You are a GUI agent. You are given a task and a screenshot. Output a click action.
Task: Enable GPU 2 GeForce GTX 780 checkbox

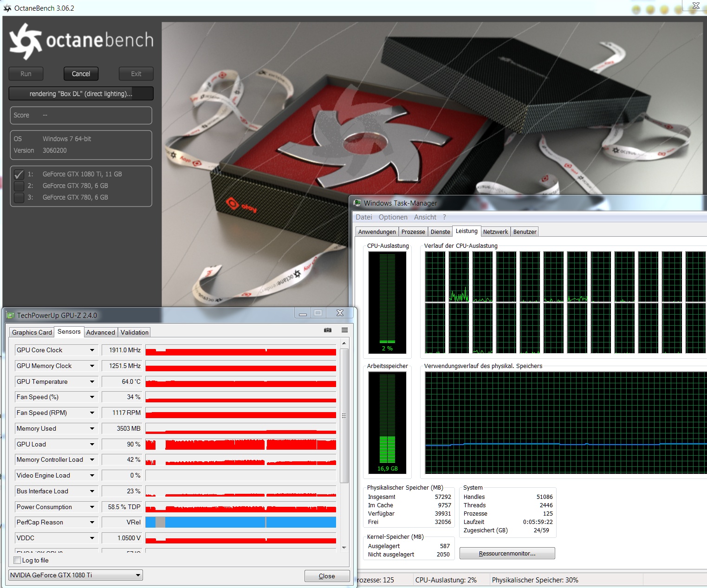click(19, 186)
